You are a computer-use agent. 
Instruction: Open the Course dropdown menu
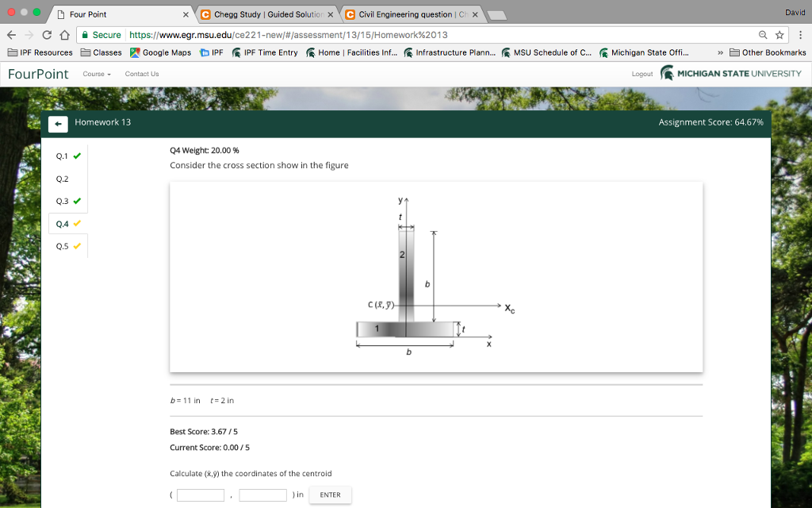[95, 74]
